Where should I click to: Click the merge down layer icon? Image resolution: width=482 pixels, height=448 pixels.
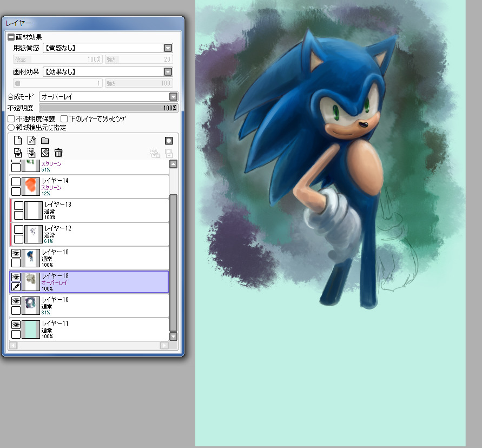coord(31,153)
